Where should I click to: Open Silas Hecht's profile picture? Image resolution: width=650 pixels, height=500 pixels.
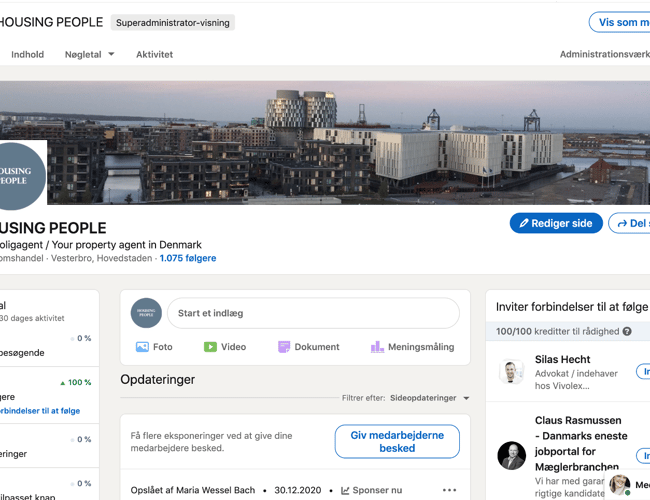pos(512,371)
